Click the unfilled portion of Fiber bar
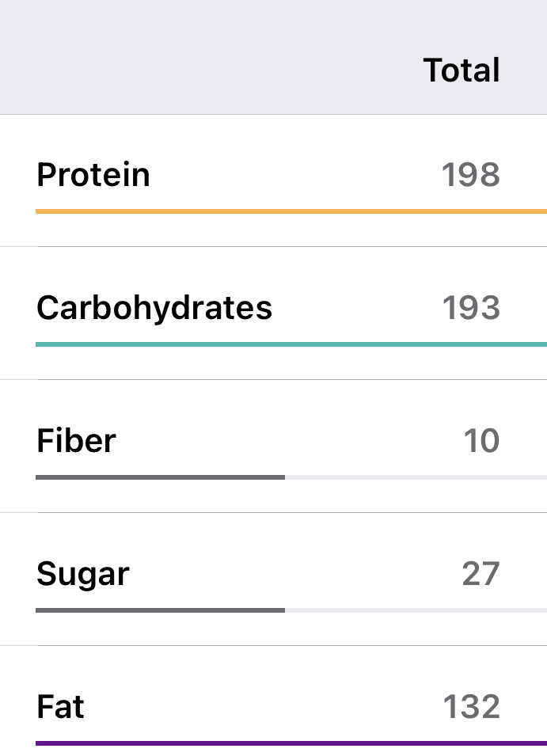 tap(416, 477)
